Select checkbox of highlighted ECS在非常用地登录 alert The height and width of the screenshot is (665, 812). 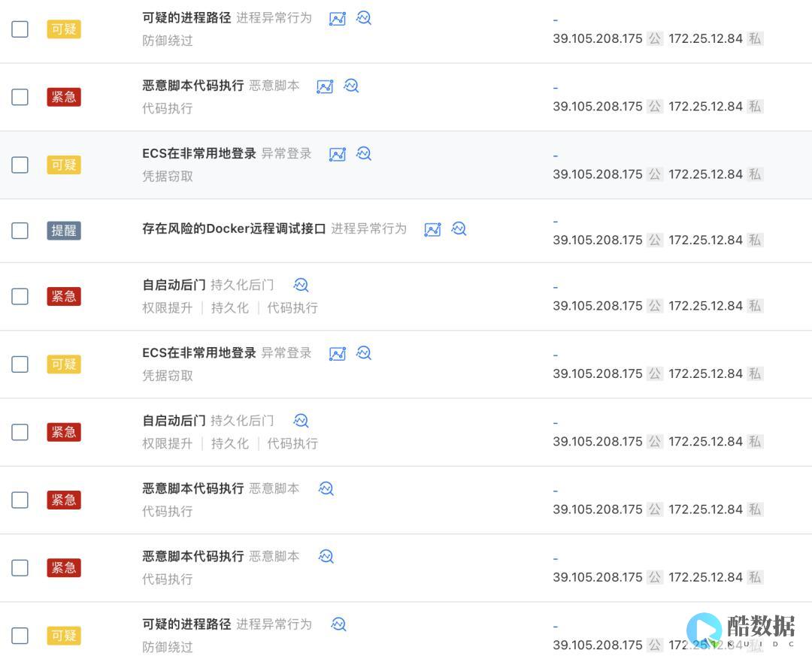pyautogui.click(x=20, y=165)
